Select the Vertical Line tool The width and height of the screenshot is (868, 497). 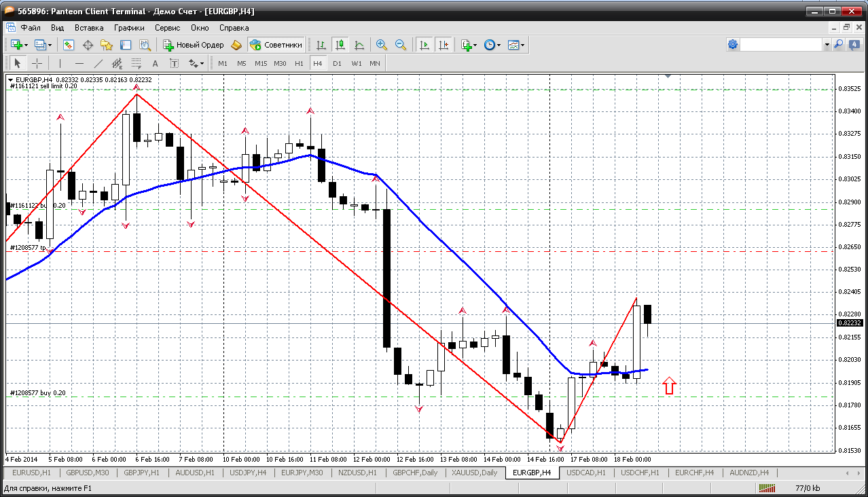click(x=60, y=63)
